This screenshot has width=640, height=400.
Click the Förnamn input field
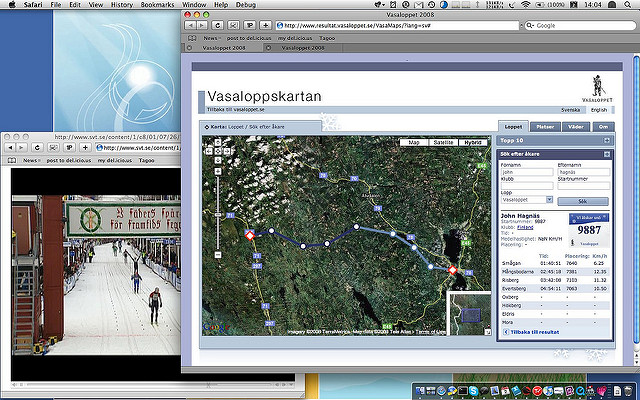coord(525,173)
